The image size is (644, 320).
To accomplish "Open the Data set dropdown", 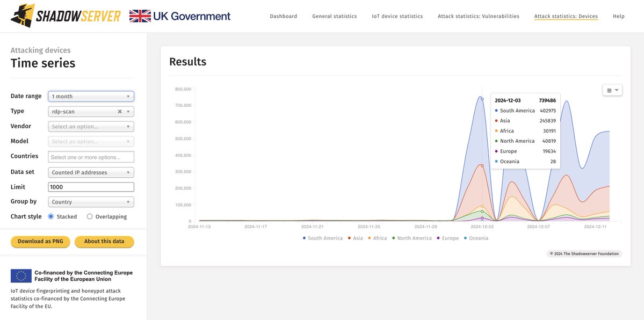I will click(x=91, y=172).
